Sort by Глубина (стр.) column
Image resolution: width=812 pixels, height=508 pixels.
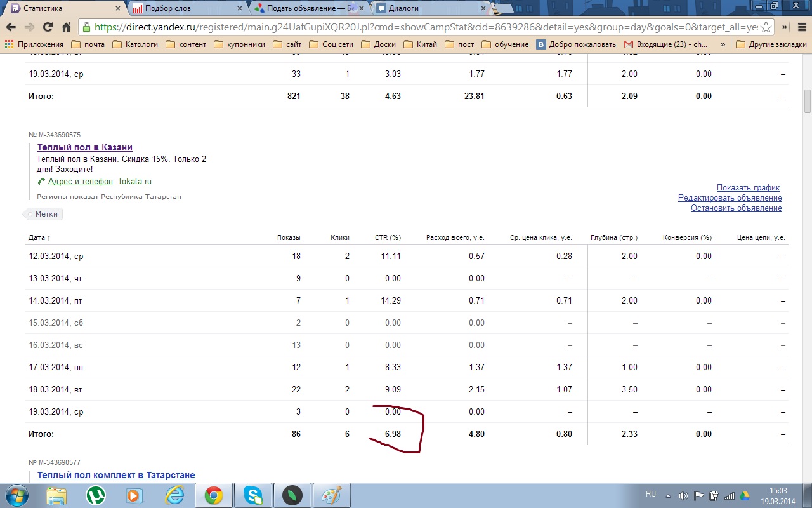(613, 237)
